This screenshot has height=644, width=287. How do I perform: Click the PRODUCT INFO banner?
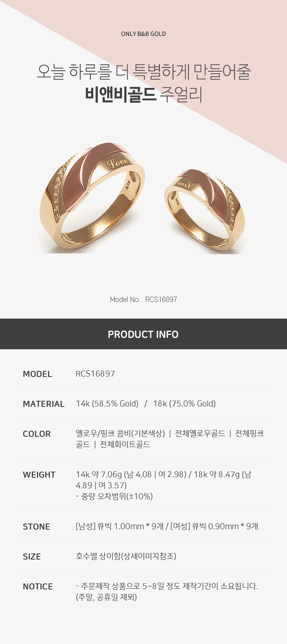tap(143, 334)
